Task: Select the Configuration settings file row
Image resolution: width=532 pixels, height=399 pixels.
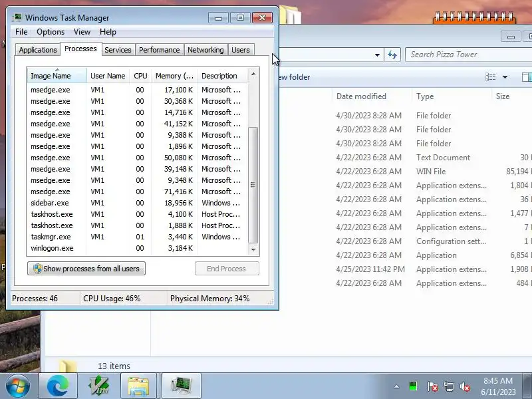Action: (x=406, y=241)
